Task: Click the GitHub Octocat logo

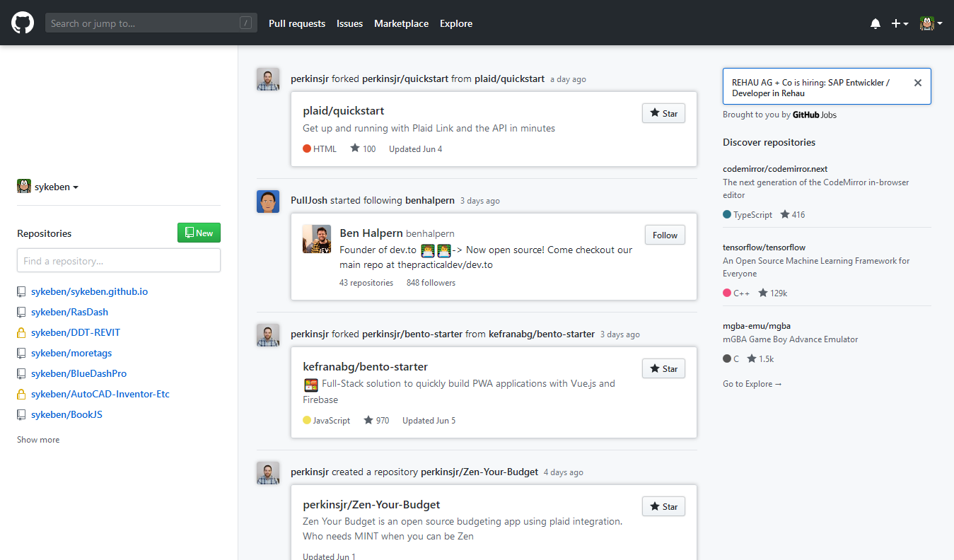Action: click(x=23, y=23)
